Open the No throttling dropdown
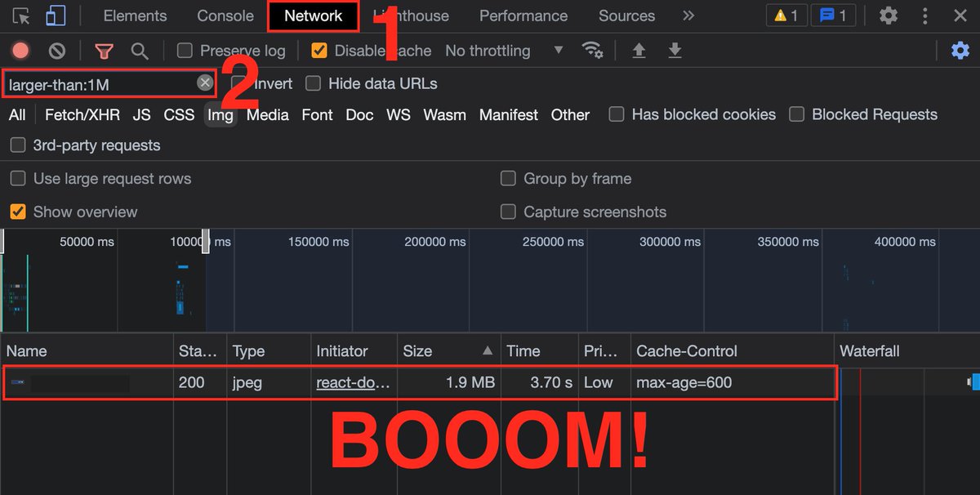The height and width of the screenshot is (495, 980). tap(498, 50)
